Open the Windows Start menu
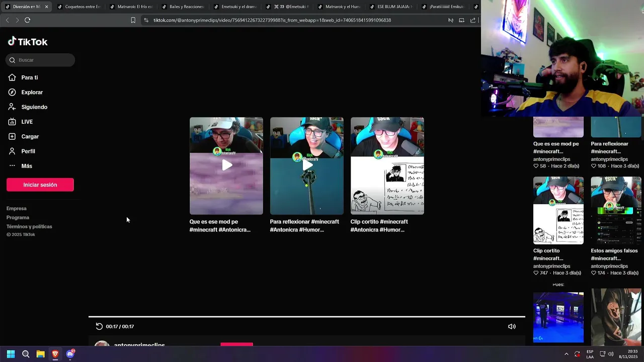The image size is (644, 362). click(x=11, y=354)
